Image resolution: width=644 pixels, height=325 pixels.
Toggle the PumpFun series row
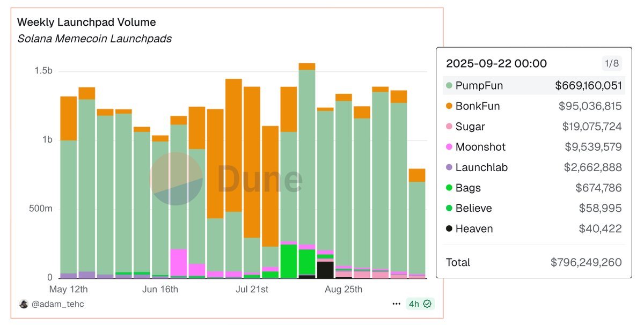pyautogui.click(x=533, y=86)
